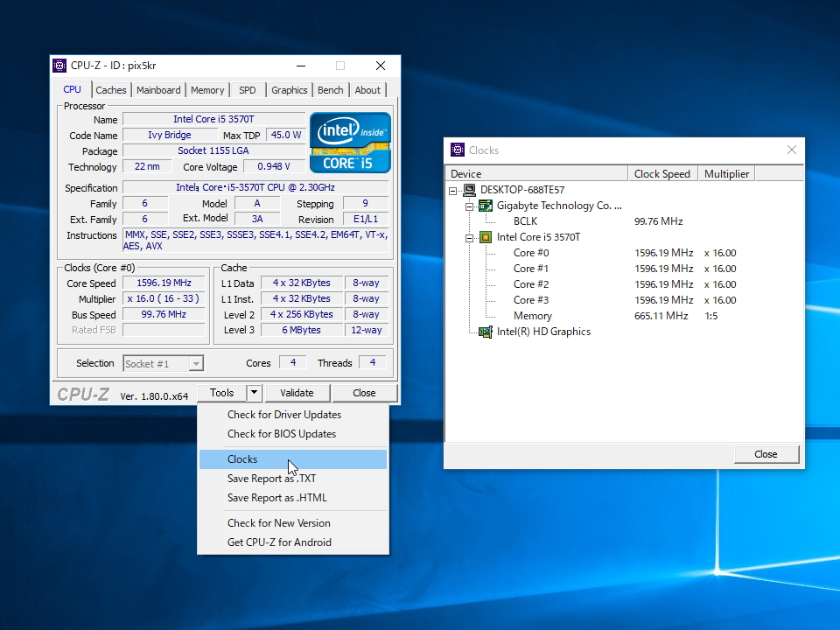Screen dimensions: 840x630
Task: Switch to the Mainboard tab
Action: [158, 90]
